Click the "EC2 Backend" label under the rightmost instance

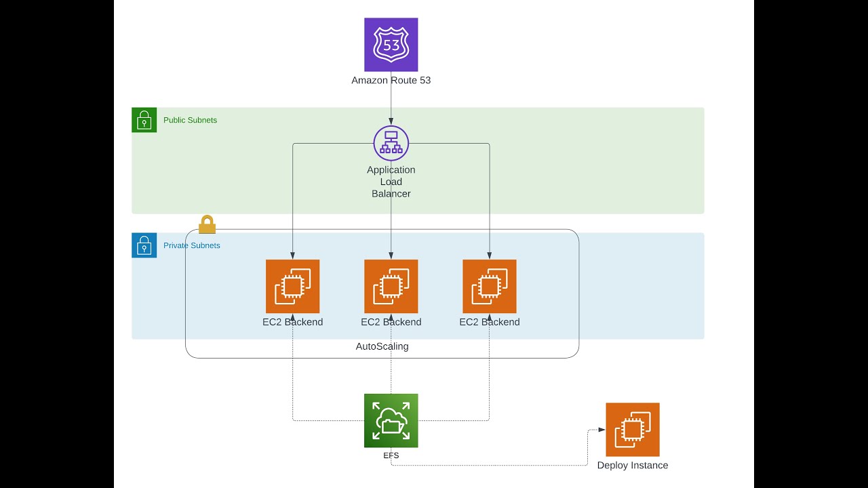[490, 322]
